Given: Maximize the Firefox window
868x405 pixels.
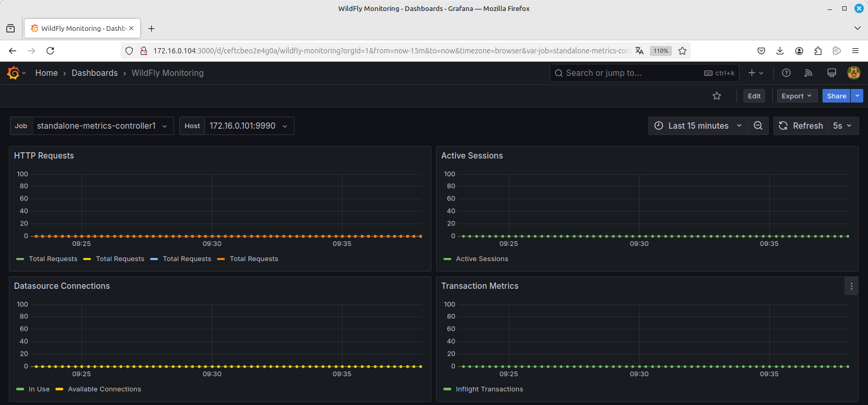Looking at the screenshot, I should coord(844,8).
